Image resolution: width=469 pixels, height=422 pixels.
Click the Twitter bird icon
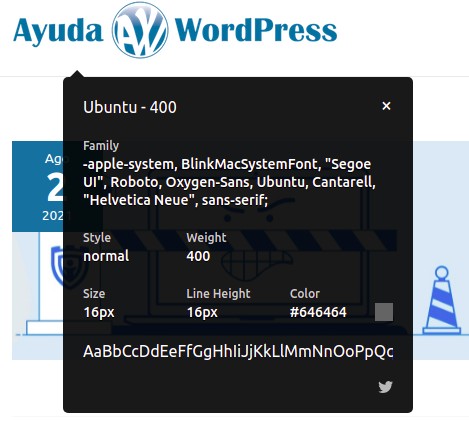(385, 387)
